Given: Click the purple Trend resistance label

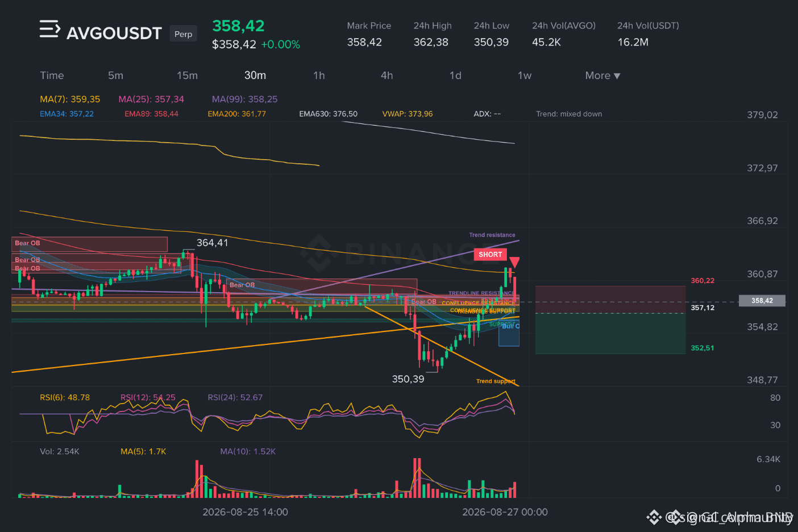Looking at the screenshot, I should click(x=492, y=235).
